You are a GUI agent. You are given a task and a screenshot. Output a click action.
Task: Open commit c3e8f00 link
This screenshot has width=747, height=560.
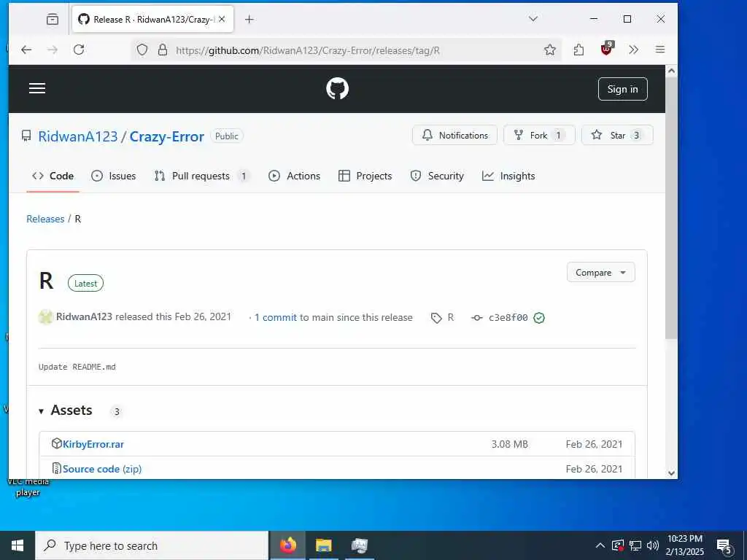tap(508, 318)
